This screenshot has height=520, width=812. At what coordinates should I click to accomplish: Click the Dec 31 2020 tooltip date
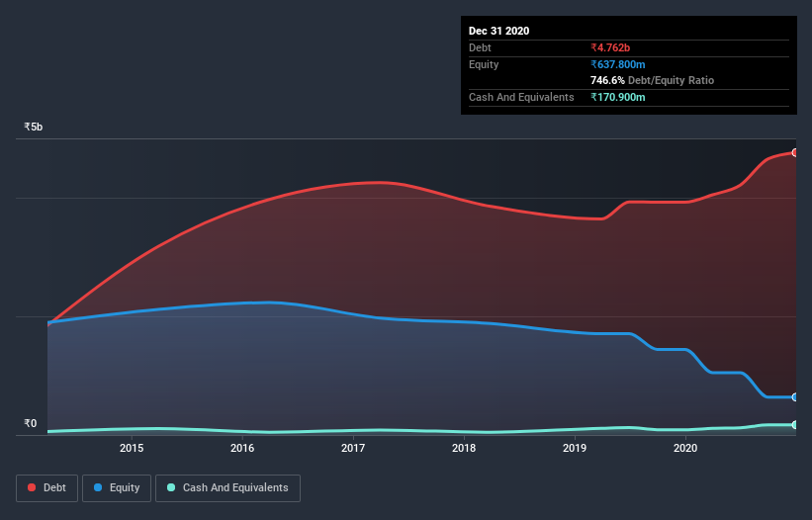(498, 31)
